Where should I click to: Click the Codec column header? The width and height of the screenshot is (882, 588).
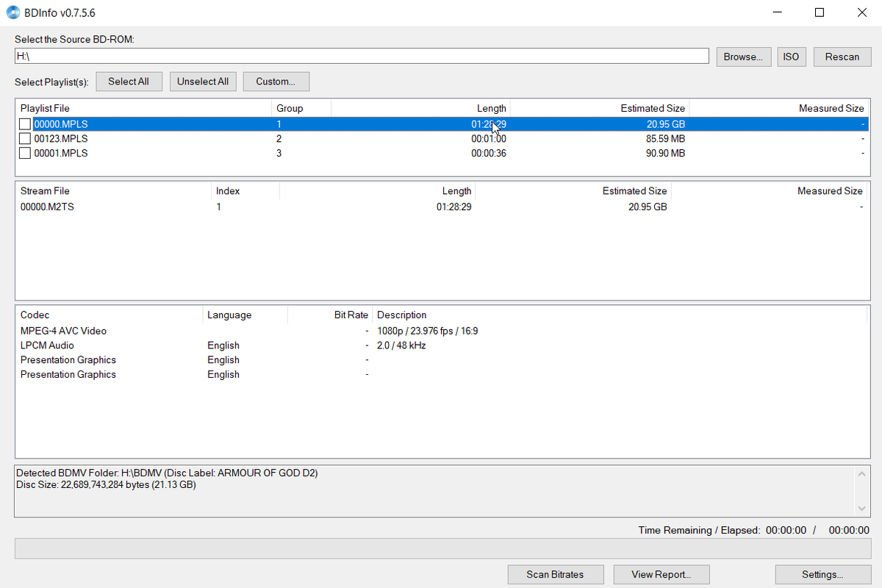(109, 315)
